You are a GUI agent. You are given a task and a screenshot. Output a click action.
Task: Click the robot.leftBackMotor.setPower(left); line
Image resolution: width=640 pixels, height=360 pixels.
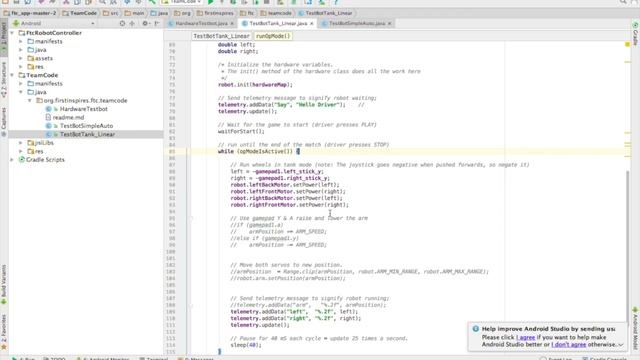coord(285,185)
